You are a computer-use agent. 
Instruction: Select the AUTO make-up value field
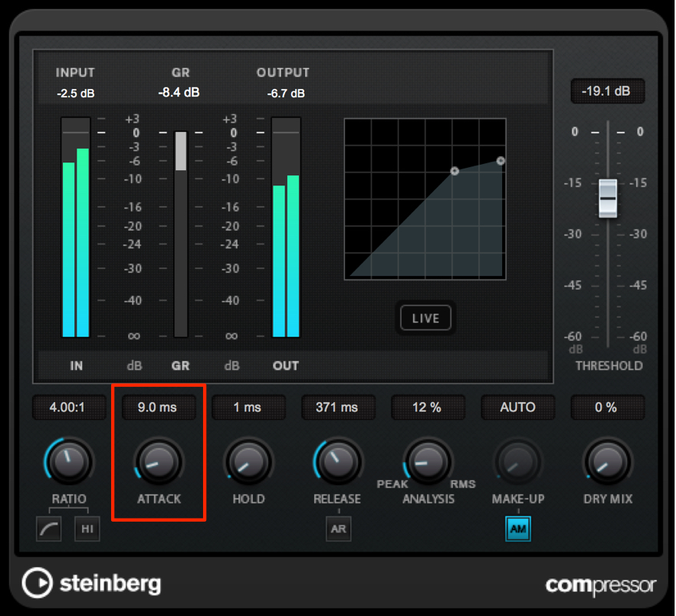pos(518,408)
